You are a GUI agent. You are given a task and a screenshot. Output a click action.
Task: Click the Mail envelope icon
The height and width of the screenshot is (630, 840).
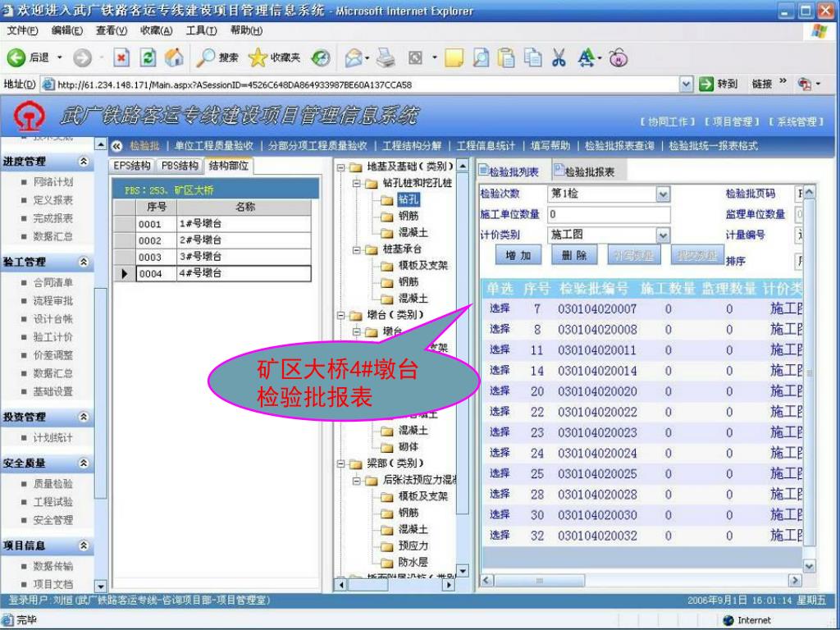coord(354,57)
